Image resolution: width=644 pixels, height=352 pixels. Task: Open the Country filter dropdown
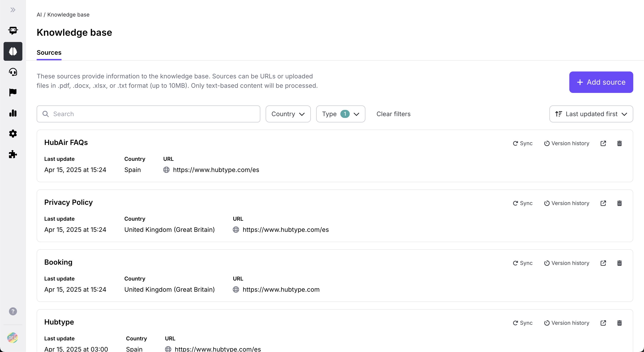(288, 114)
